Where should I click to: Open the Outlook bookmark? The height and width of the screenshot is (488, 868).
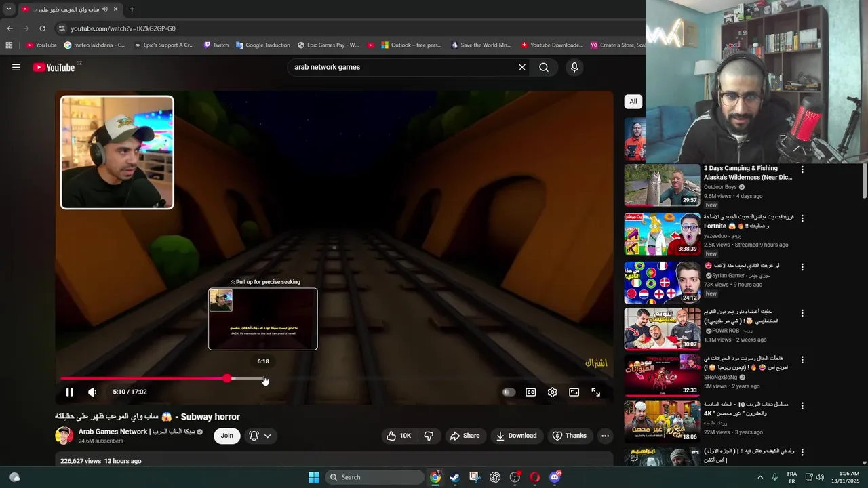(x=411, y=45)
